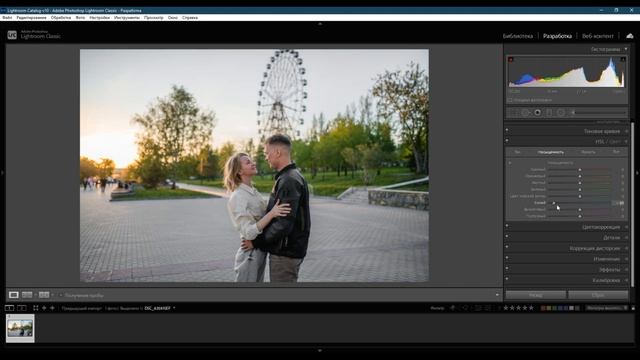Expand the Detail panel arrow
Viewport: 640px width, 360px height.
pos(626,238)
